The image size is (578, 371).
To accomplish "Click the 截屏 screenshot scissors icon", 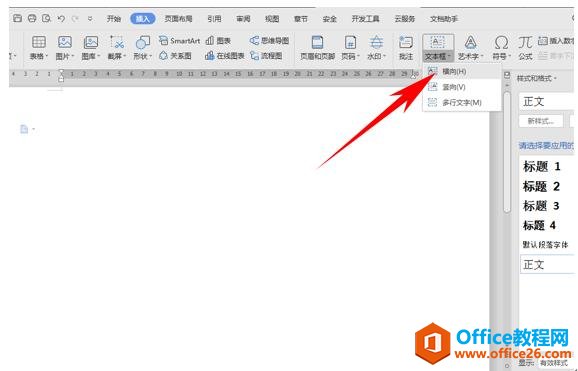I will 117,42.
